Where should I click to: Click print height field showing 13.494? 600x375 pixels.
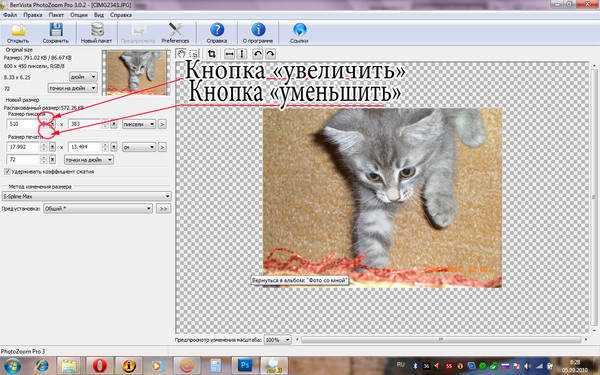pos(85,147)
